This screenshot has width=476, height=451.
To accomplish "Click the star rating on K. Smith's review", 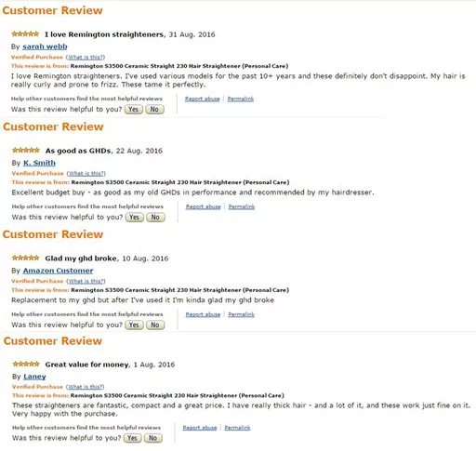I will [x=26, y=151].
